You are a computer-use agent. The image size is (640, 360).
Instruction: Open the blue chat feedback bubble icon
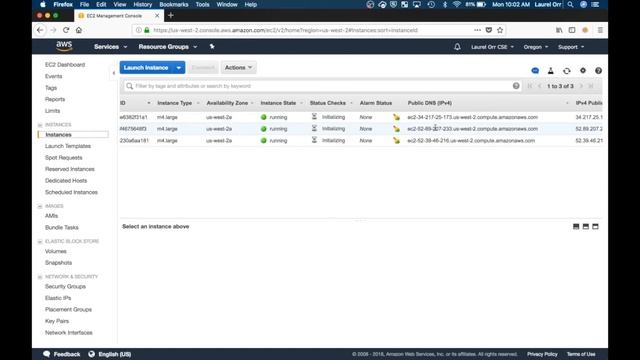click(535, 71)
